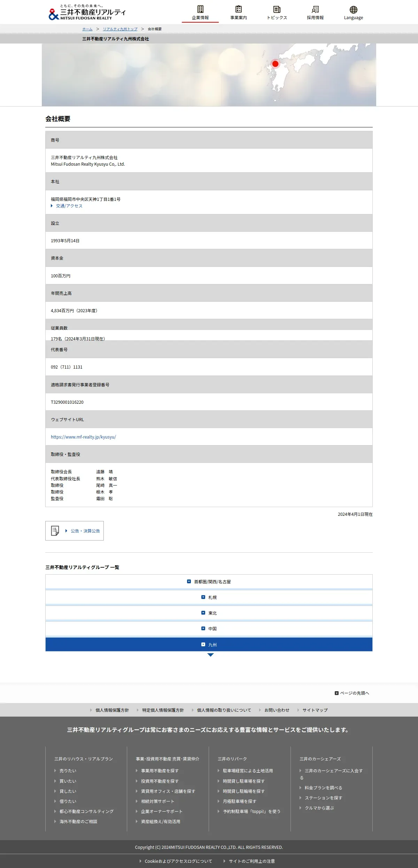The width and height of the screenshot is (418, 868).
Task: Click the globe icon above Language
Action: coord(354,9)
